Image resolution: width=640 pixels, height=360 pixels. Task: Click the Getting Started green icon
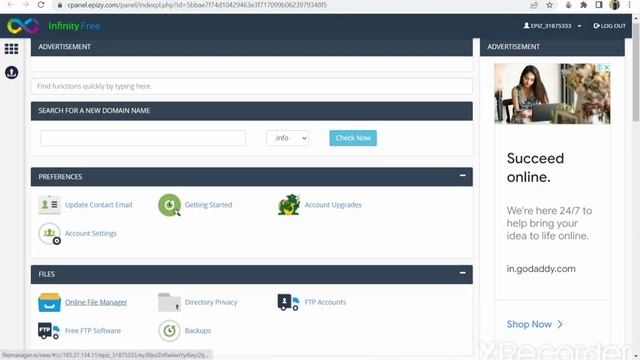pyautogui.click(x=169, y=204)
